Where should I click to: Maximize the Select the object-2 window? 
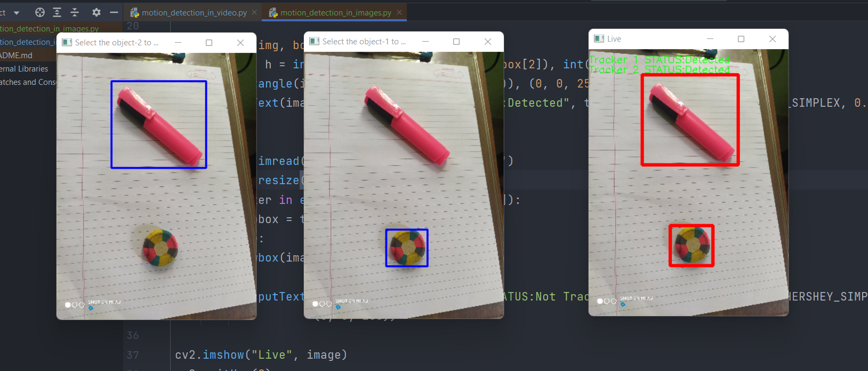(209, 43)
